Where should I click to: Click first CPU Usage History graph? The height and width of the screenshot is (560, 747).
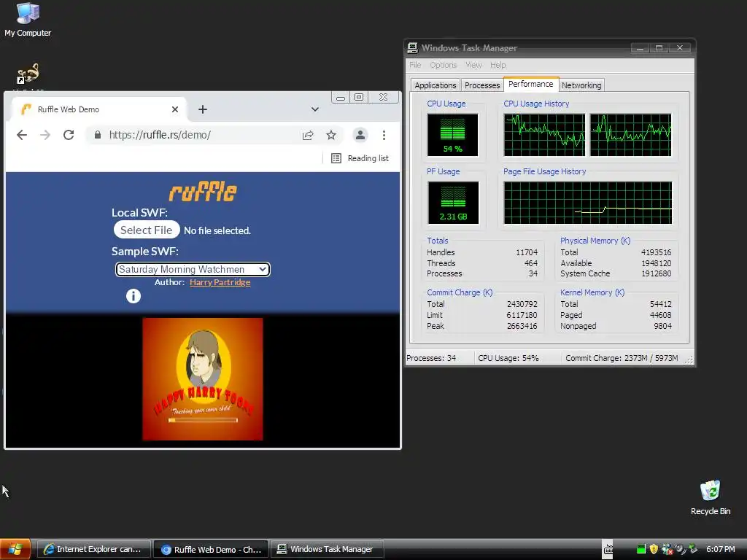[x=544, y=135]
